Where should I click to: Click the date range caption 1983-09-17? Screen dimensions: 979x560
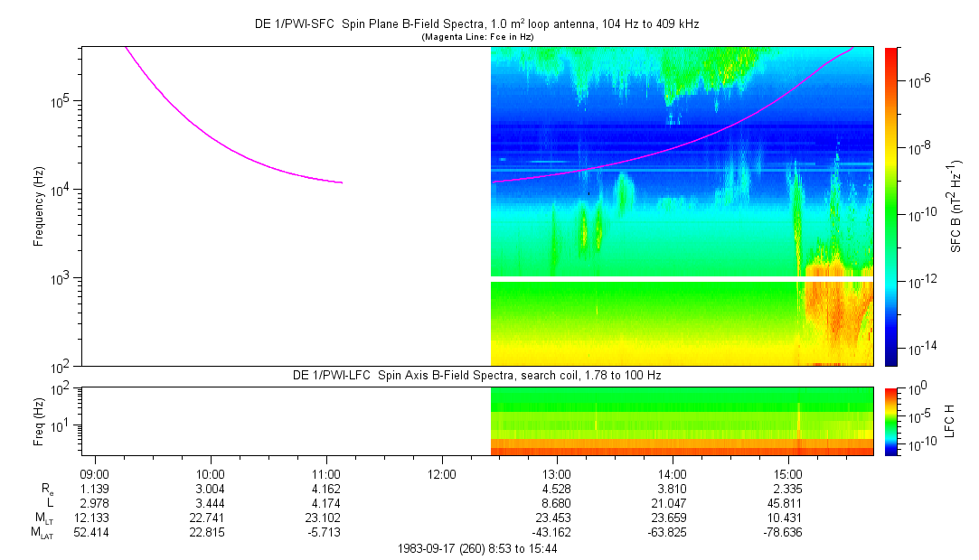(476, 548)
